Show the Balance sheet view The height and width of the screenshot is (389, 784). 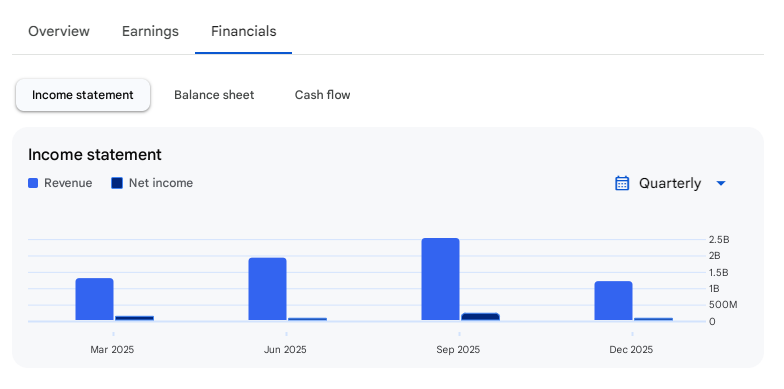(x=214, y=95)
